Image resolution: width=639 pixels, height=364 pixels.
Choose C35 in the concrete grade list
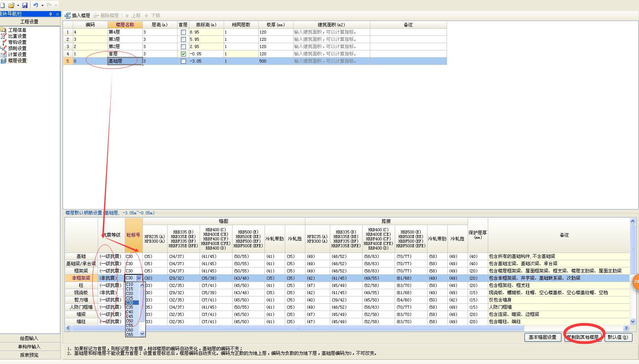point(132,308)
